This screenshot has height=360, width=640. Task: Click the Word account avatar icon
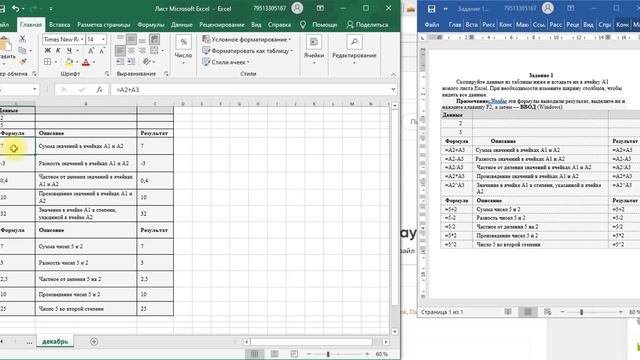point(548,8)
